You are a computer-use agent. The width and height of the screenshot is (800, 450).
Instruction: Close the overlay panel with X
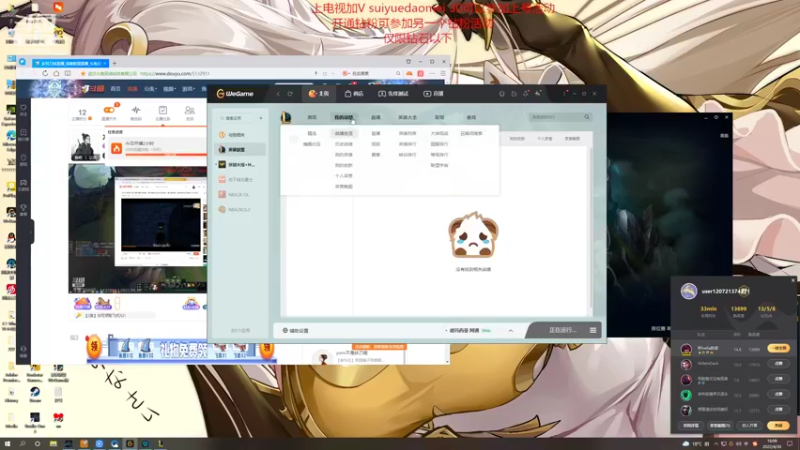(x=793, y=280)
